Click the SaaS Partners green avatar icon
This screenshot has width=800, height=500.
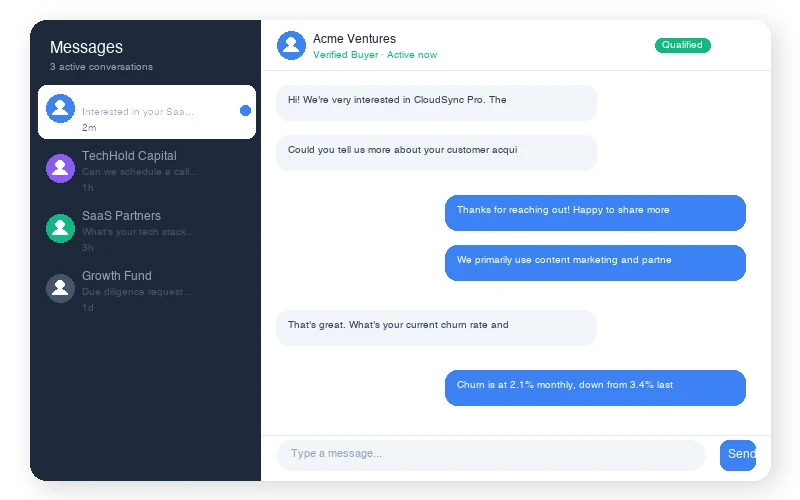point(60,228)
